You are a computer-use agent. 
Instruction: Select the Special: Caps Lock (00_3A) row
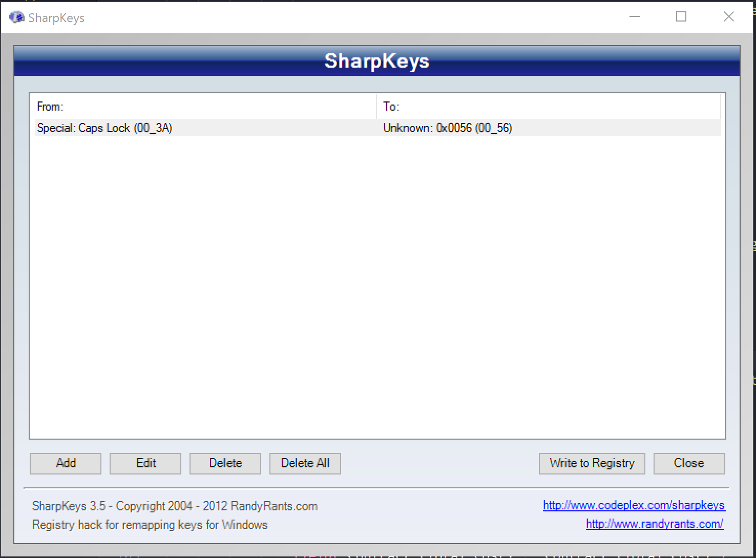tap(377, 128)
